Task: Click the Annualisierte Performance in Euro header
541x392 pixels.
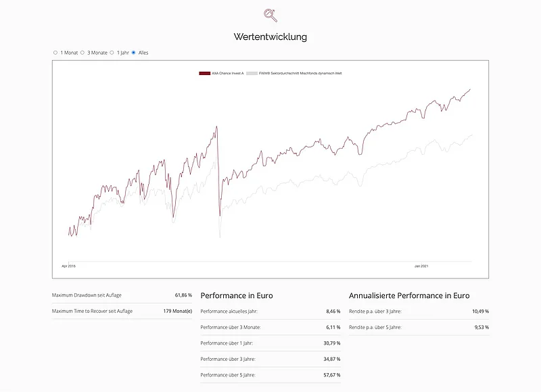Action: (x=410, y=295)
